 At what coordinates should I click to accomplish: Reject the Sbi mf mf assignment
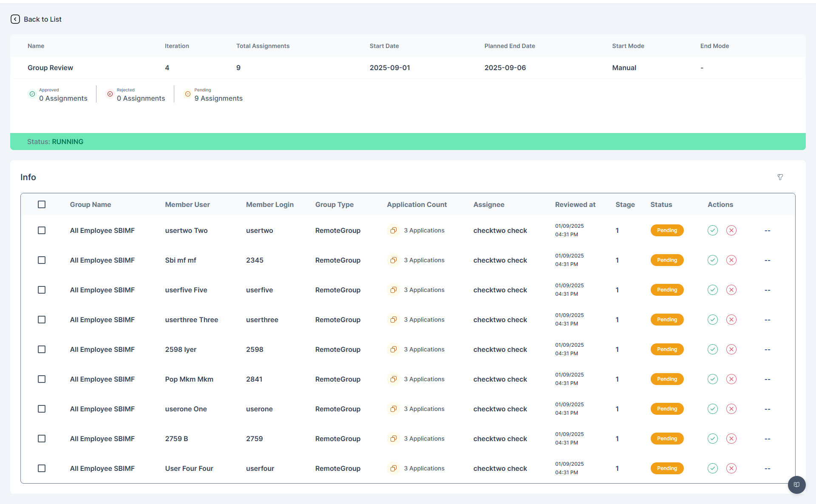tap(731, 260)
